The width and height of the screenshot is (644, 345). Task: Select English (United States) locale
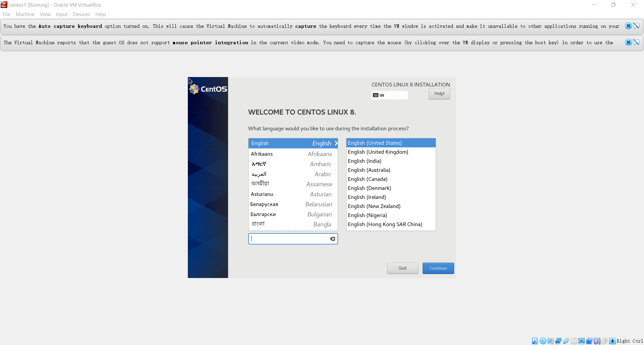click(x=391, y=143)
